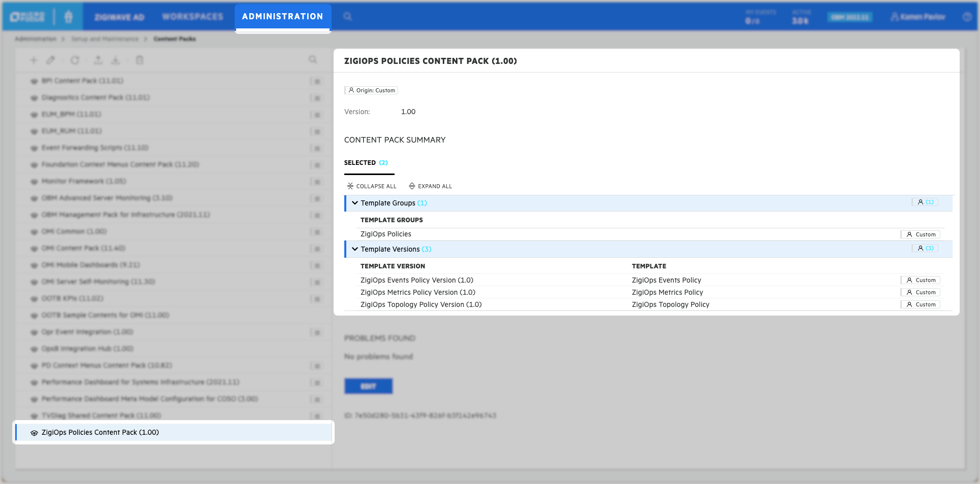Click the plus icon to create content pack

[34, 60]
